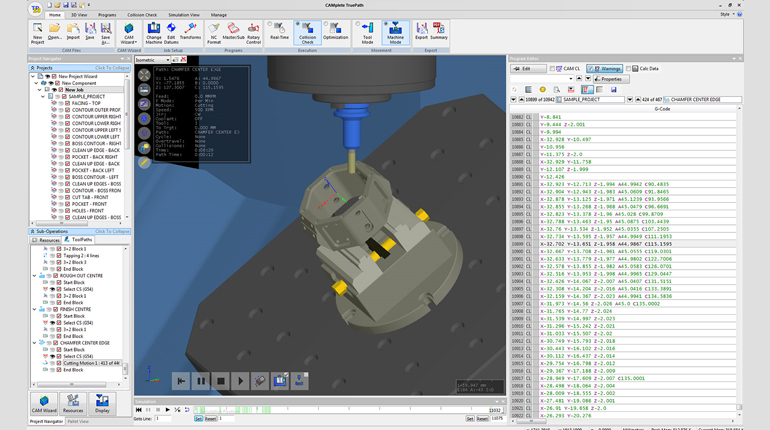Click the G-Code column header
770x430 pixels.
coord(662,109)
